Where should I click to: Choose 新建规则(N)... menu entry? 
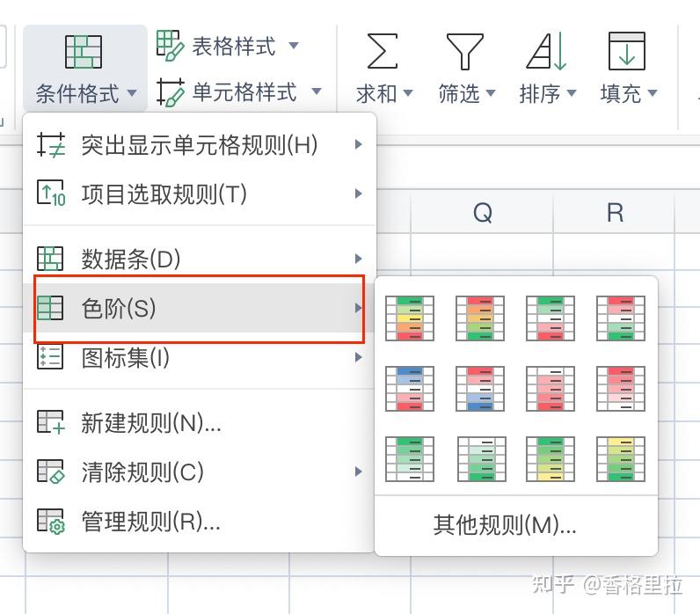(x=200, y=422)
